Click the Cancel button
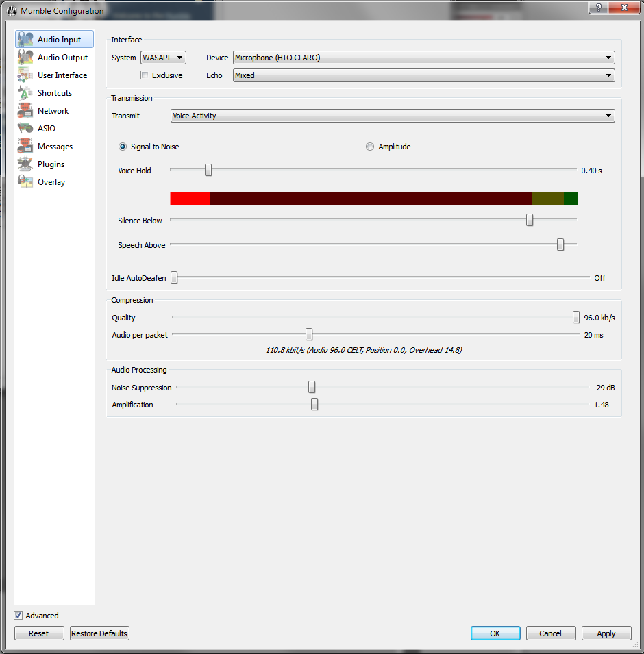Image resolution: width=644 pixels, height=654 pixels. pyautogui.click(x=551, y=633)
